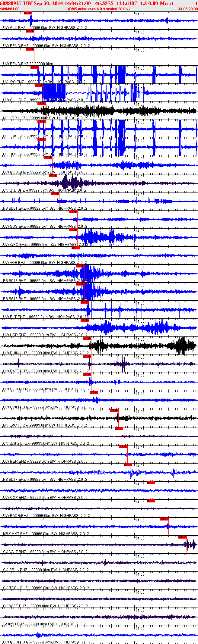Viewport: 198px width, 644px height.
Task: Click the UW.RCS.EHZ station label
Action: 45,172
